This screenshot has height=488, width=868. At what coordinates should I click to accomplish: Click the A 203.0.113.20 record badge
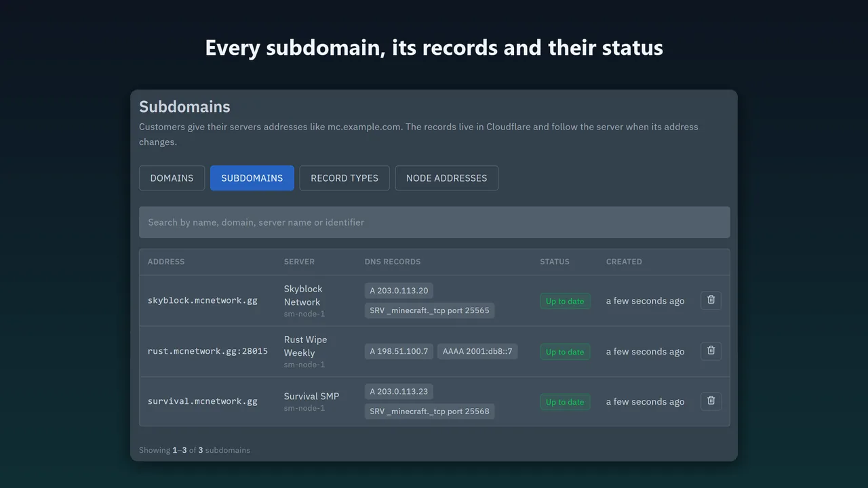399,291
